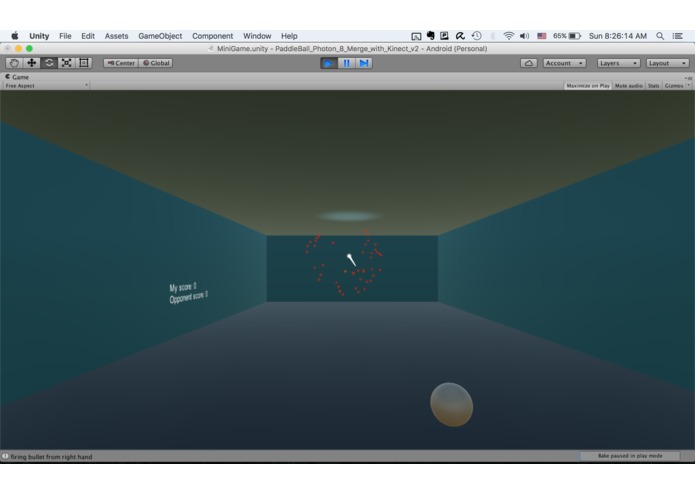Click the Evernote menu bar icon
This screenshot has height=494, width=695.
(x=430, y=36)
